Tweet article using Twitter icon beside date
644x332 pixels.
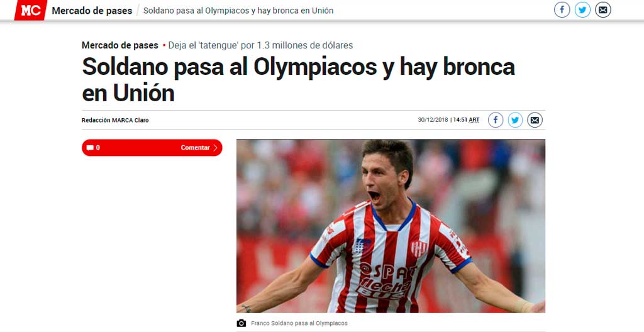(516, 120)
